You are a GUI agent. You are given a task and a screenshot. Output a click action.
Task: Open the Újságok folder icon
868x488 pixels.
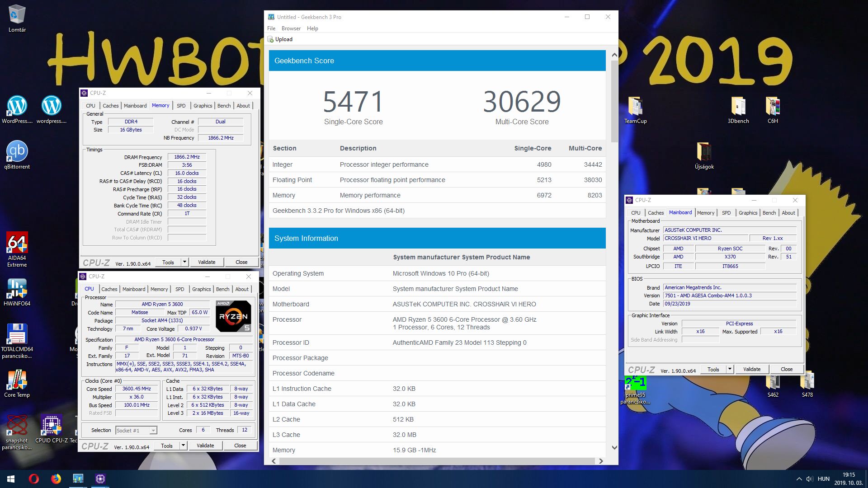(704, 155)
